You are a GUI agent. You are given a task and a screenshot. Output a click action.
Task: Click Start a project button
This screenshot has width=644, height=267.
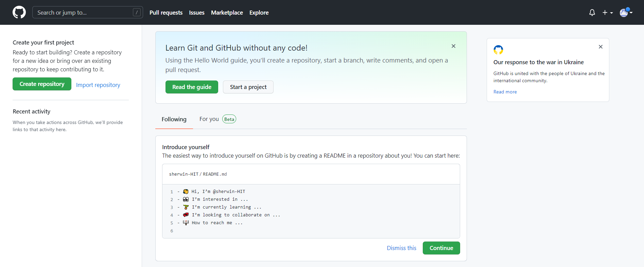pyautogui.click(x=248, y=87)
